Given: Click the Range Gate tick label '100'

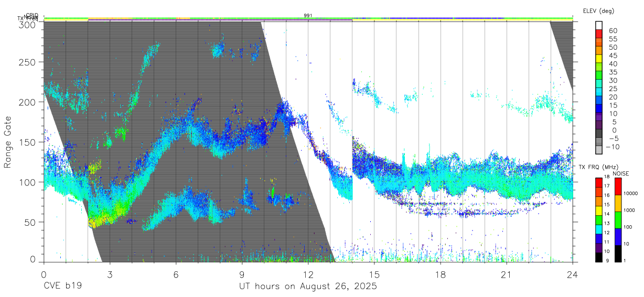Looking at the screenshot, I should click(28, 182).
